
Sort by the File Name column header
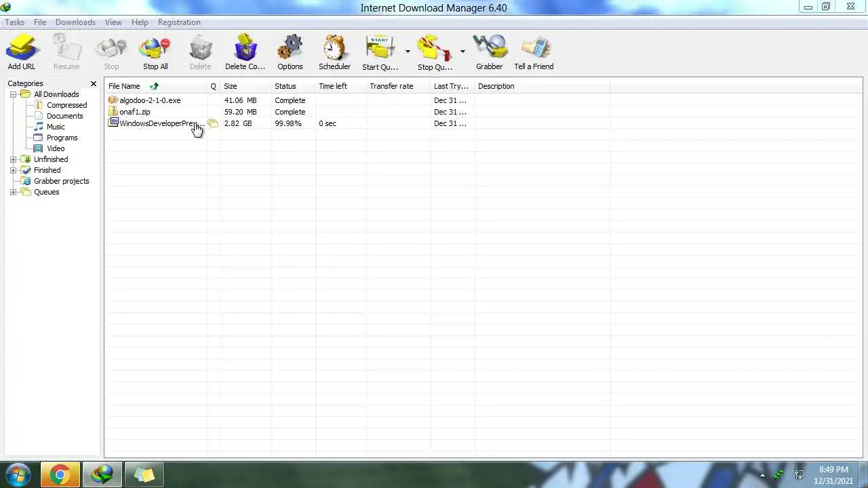[156, 86]
